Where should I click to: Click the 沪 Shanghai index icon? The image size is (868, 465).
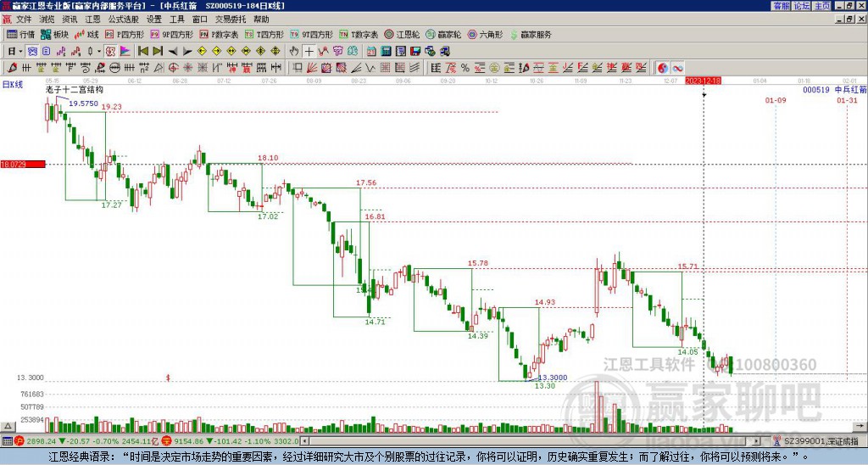coord(20,441)
